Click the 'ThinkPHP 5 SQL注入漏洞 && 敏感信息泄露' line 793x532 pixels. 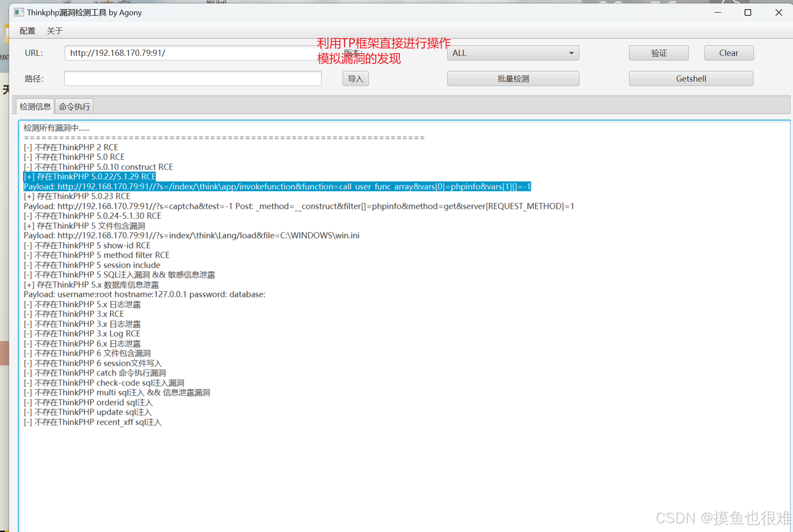(119, 275)
